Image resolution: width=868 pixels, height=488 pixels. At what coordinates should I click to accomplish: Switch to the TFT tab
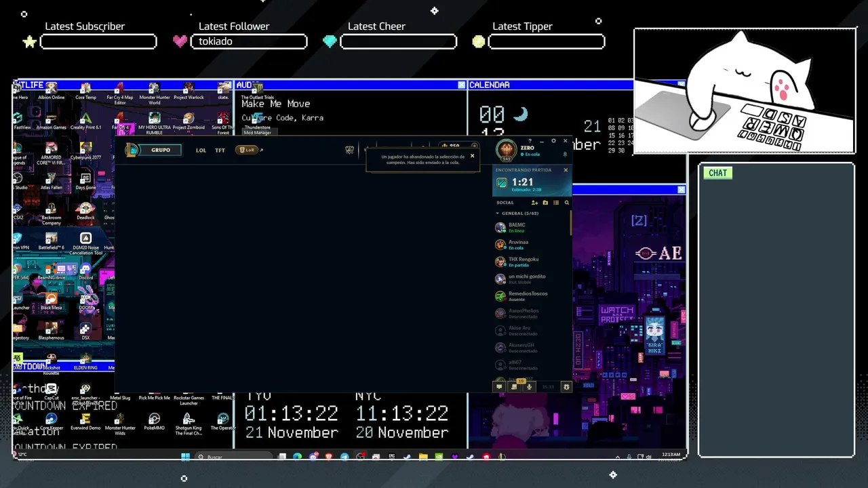pos(220,150)
